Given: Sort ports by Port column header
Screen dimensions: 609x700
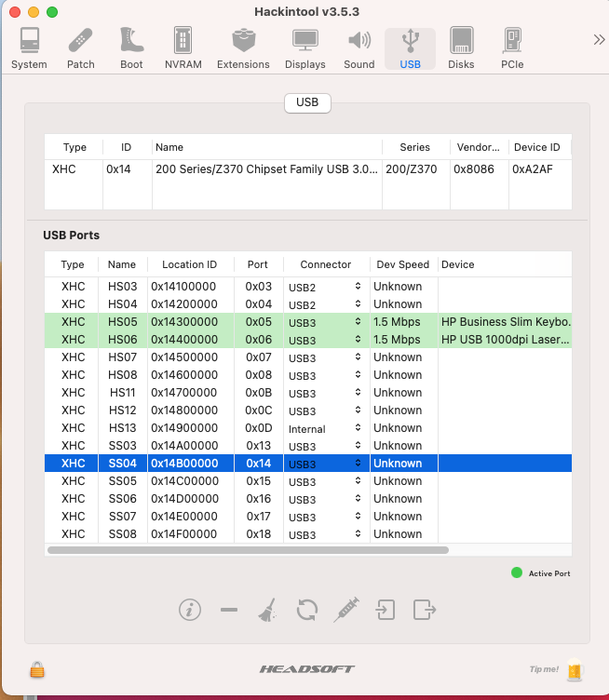Looking at the screenshot, I should pyautogui.click(x=258, y=264).
